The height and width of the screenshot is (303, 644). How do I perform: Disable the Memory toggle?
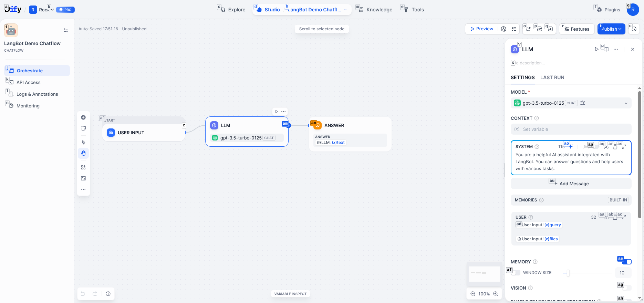(627, 262)
